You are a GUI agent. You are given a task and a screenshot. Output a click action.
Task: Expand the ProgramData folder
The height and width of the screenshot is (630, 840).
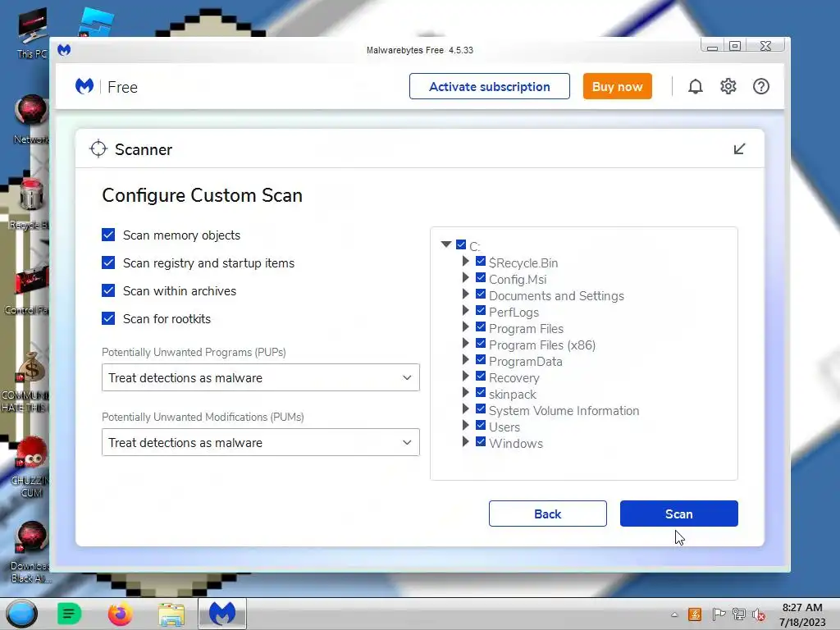tap(466, 359)
